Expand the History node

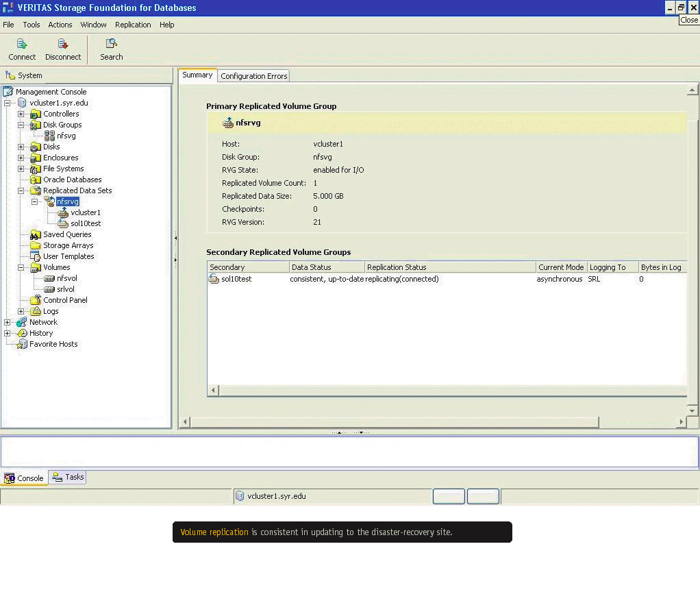(x=7, y=333)
